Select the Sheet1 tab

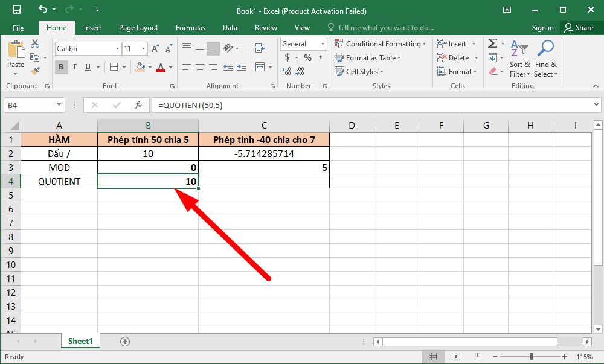pos(80,341)
